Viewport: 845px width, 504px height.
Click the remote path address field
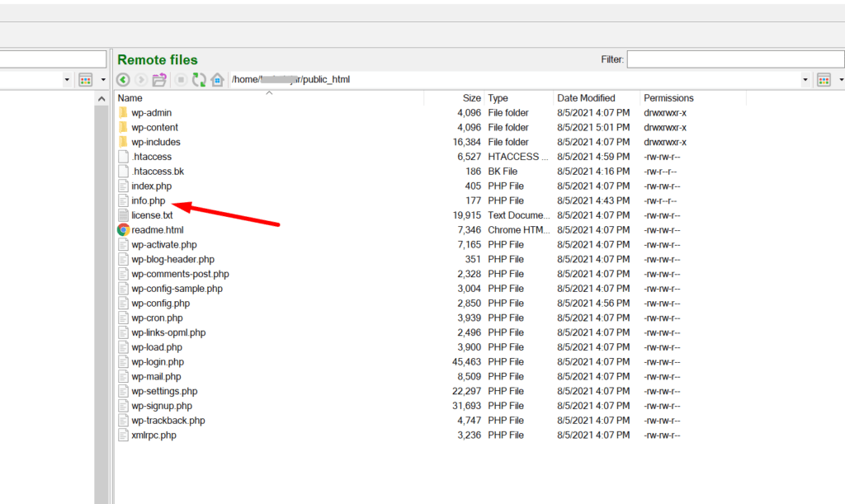[x=514, y=80]
